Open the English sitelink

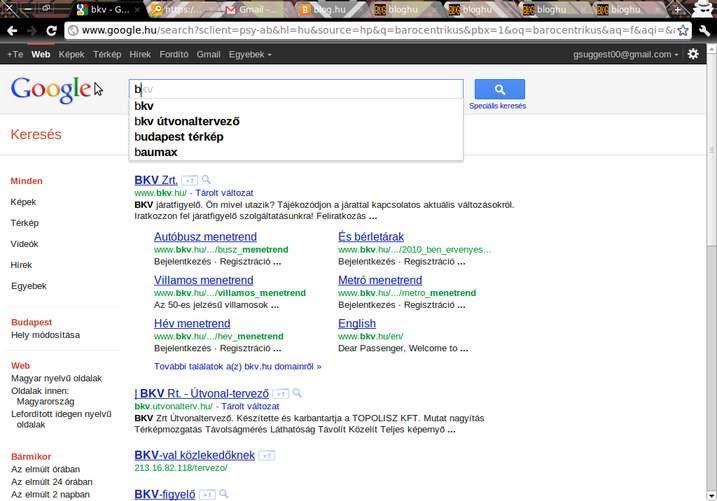click(357, 324)
